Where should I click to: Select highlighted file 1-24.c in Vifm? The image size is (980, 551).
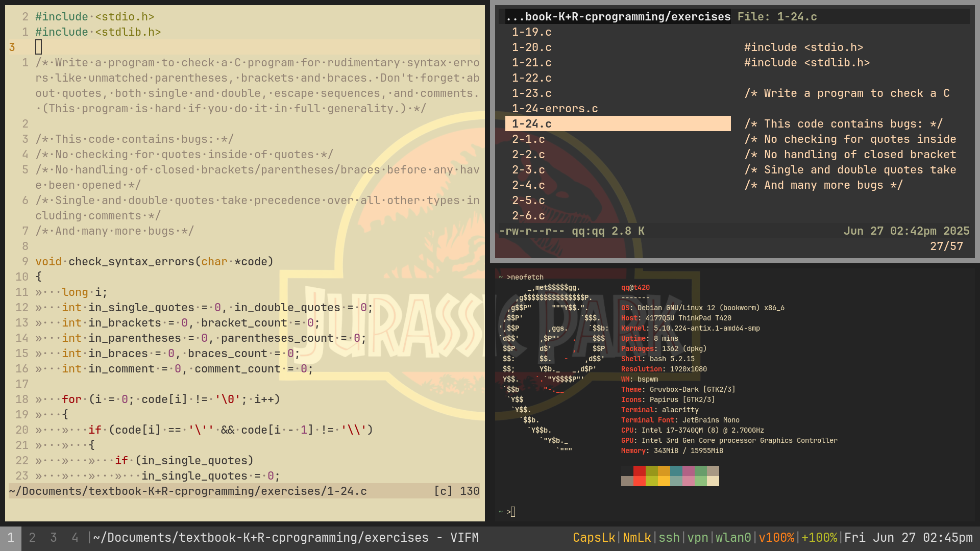pyautogui.click(x=618, y=124)
